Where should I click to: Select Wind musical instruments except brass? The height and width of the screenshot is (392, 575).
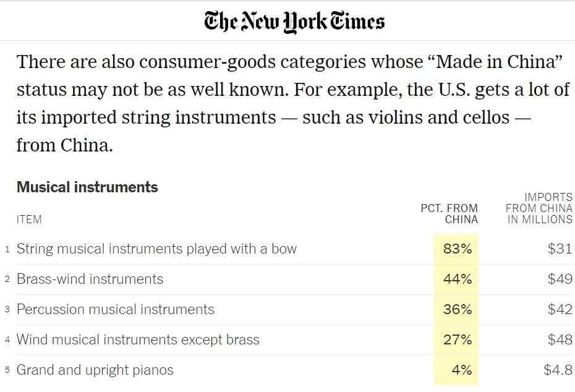click(x=138, y=339)
